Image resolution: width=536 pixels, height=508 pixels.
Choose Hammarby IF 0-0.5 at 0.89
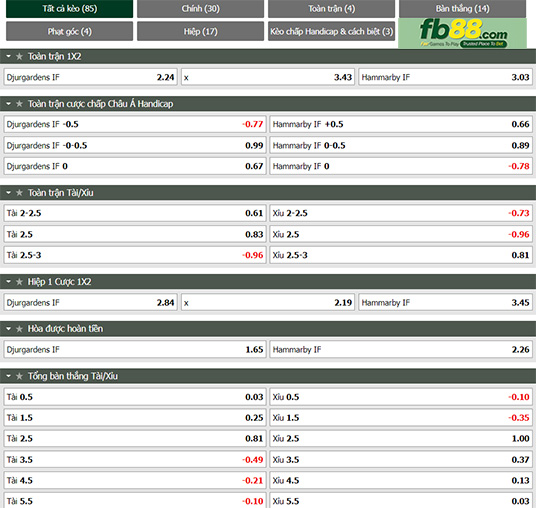click(x=401, y=145)
